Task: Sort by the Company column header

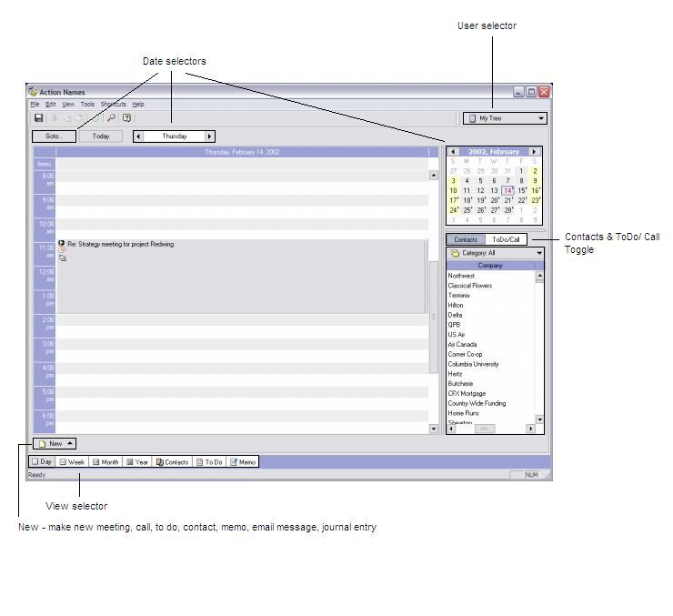Action: click(490, 266)
